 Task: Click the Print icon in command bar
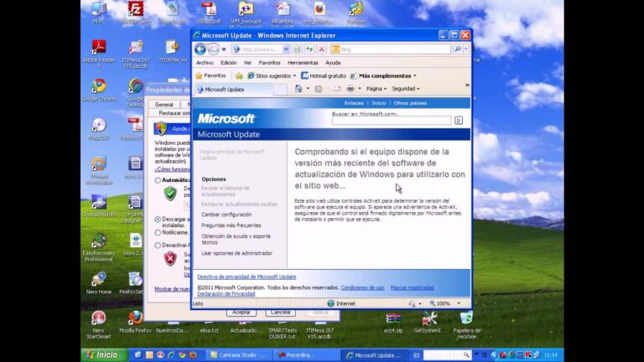pyautogui.click(x=350, y=89)
